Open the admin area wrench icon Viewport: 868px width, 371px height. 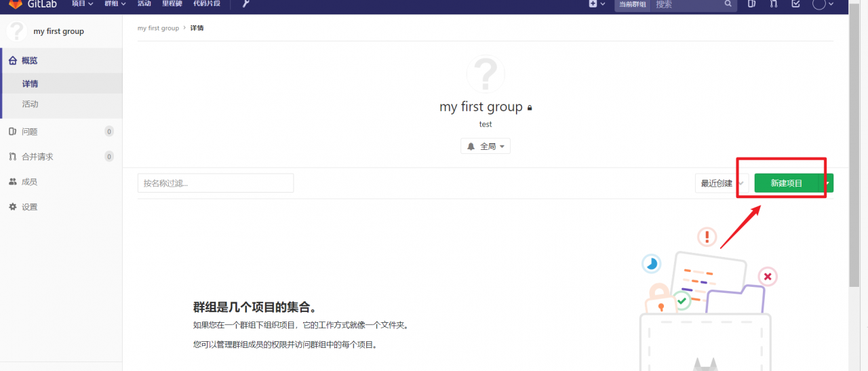point(245,4)
